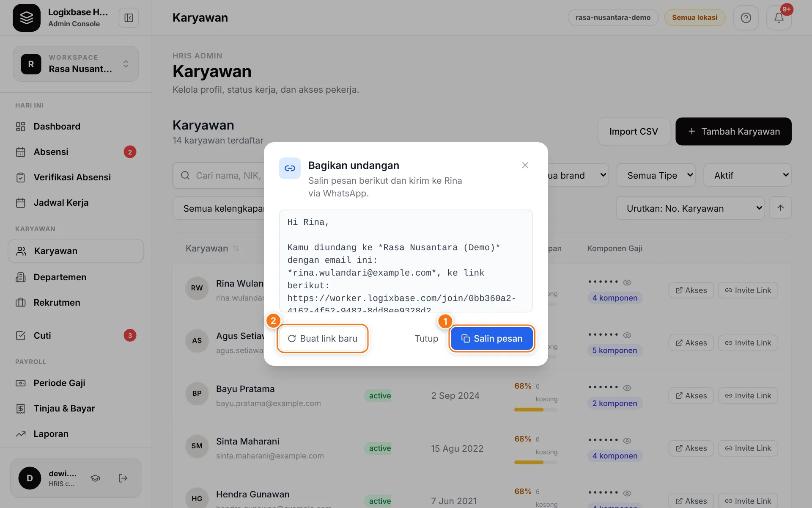Open the Urutkan: No. Karyawan dropdown

[x=690, y=208]
